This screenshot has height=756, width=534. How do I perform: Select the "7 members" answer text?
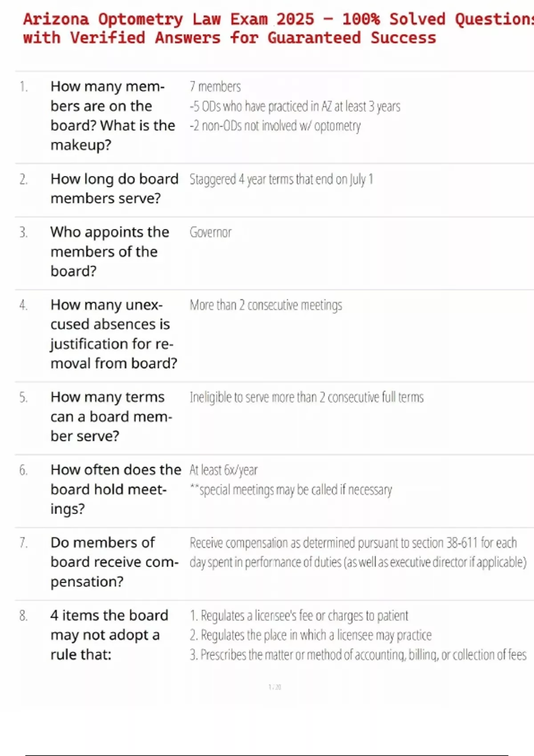coord(215,87)
